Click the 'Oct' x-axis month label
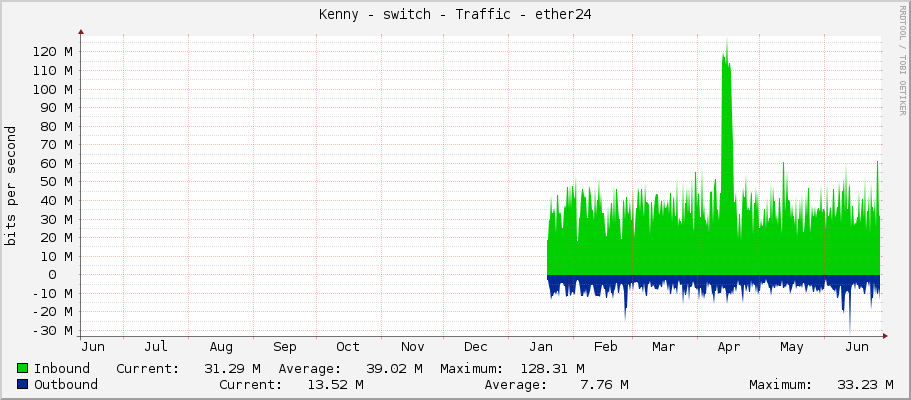The width and height of the screenshot is (911, 400). pyautogui.click(x=347, y=347)
